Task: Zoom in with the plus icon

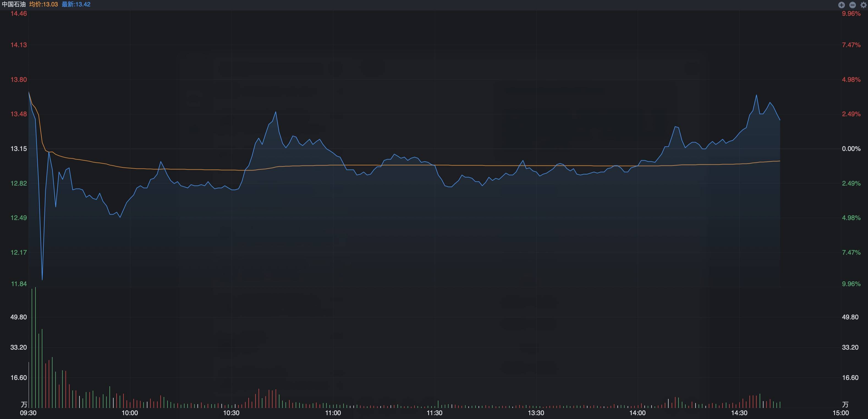Action: click(841, 5)
